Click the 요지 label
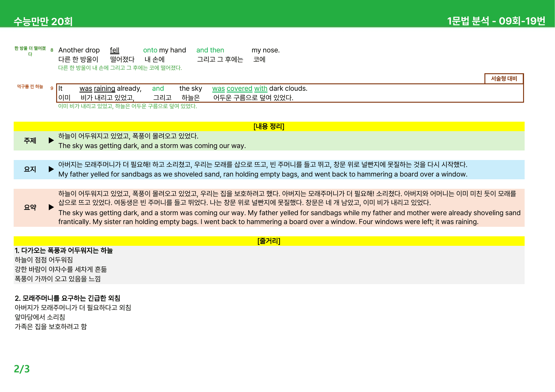The width and height of the screenshot is (555, 392). [30, 169]
